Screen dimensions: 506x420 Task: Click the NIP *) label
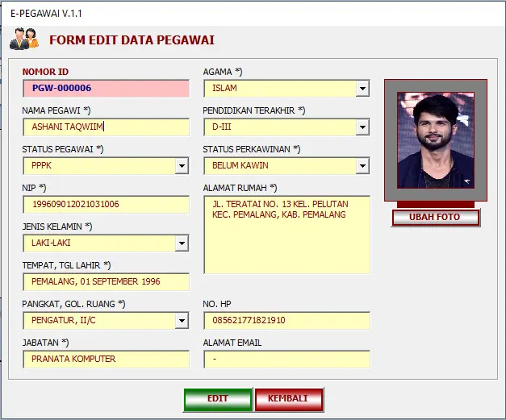34,188
